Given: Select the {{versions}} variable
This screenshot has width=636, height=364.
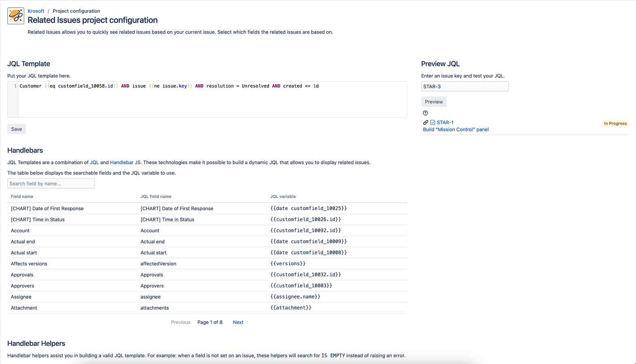Looking at the screenshot, I should [x=288, y=264].
